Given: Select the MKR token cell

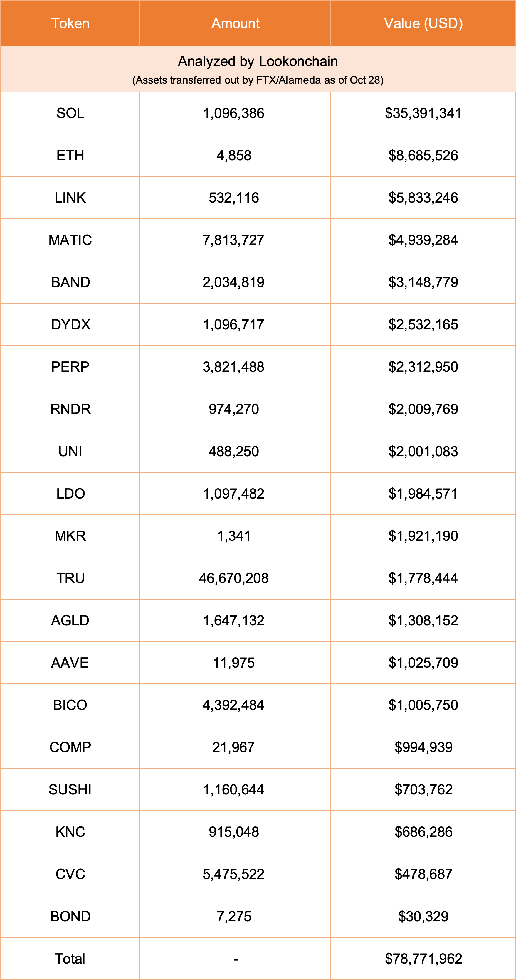Looking at the screenshot, I should [70, 536].
